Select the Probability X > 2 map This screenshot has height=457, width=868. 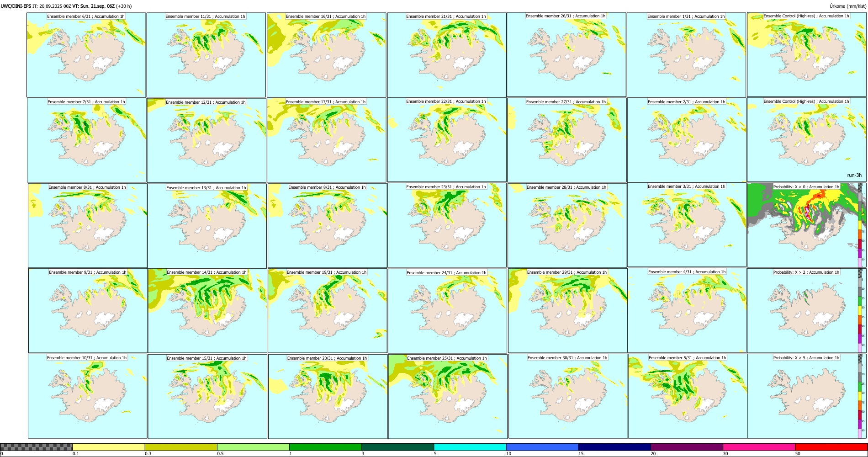pos(806,310)
